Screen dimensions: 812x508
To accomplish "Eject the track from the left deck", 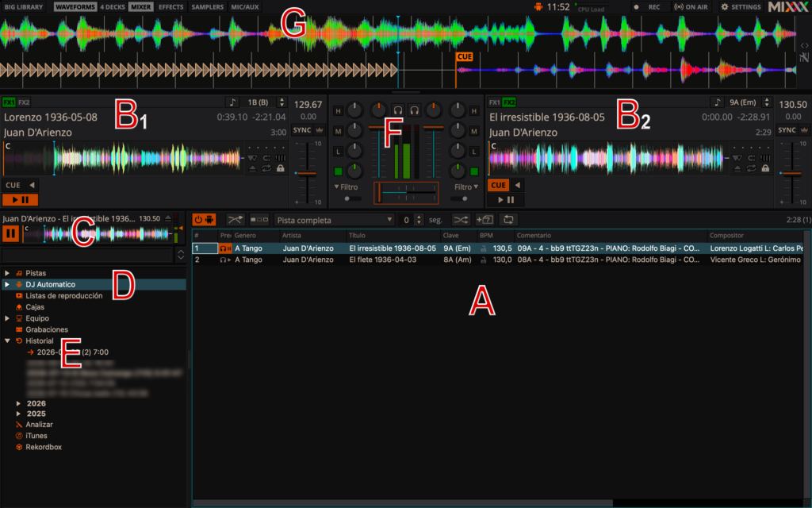I will point(252,168).
